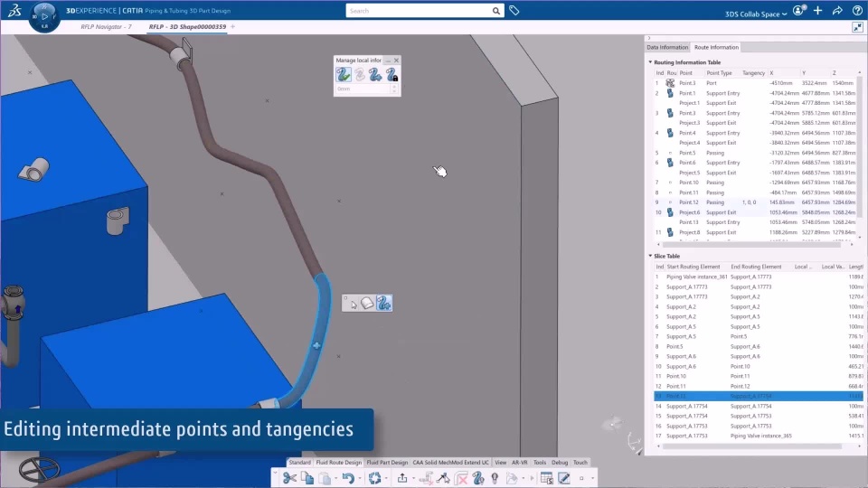This screenshot has height=488, width=868.
Task: Open the user profile icon
Action: [798, 11]
